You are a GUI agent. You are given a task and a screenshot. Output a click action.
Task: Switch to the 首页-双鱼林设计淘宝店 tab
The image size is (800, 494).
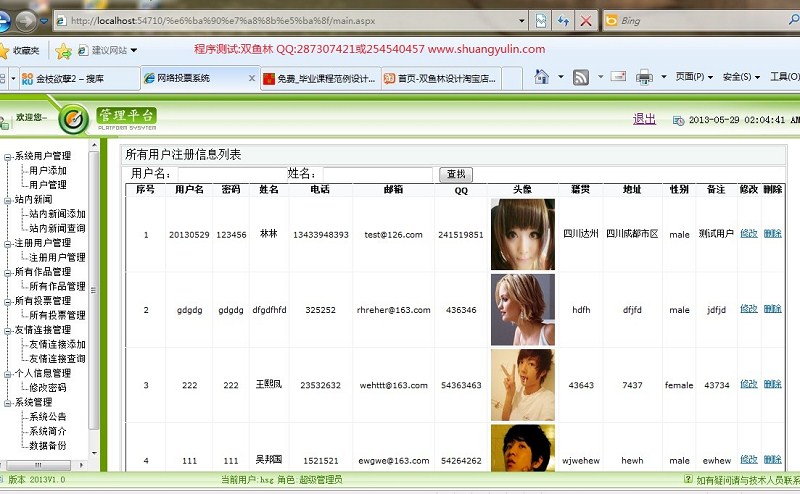pos(442,79)
